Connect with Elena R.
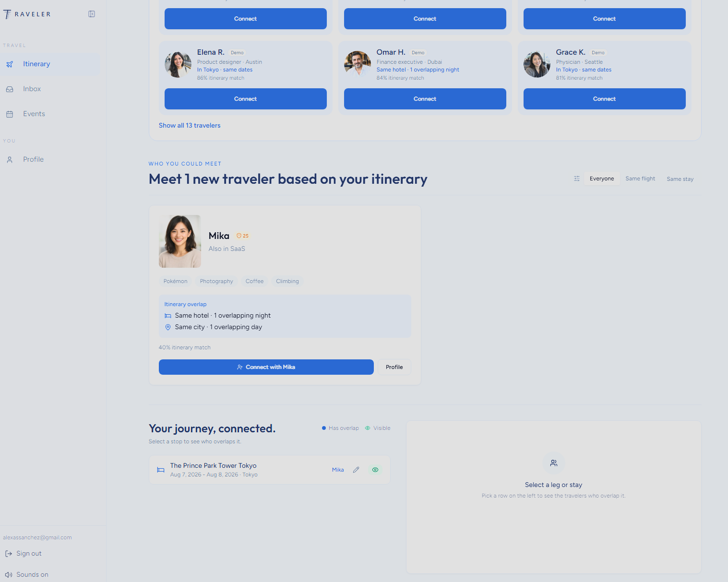The width and height of the screenshot is (728, 582). 246,99
